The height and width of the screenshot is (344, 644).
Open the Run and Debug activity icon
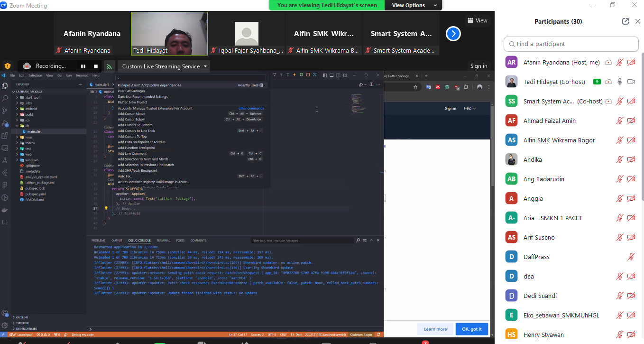tap(5, 123)
